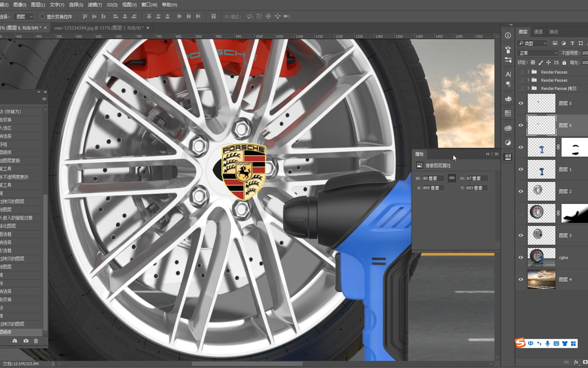Toggle visibility of 图层 1
This screenshot has width=588, height=368.
coord(521,169)
